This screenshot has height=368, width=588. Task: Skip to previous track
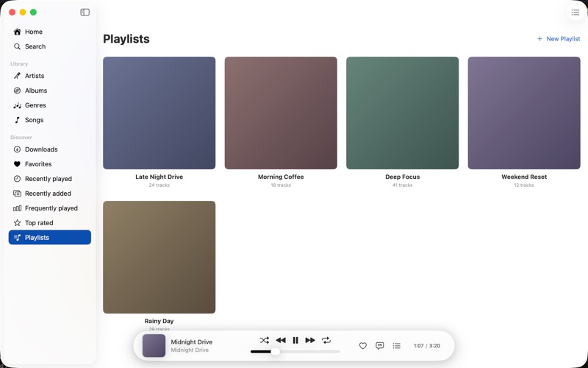(281, 340)
